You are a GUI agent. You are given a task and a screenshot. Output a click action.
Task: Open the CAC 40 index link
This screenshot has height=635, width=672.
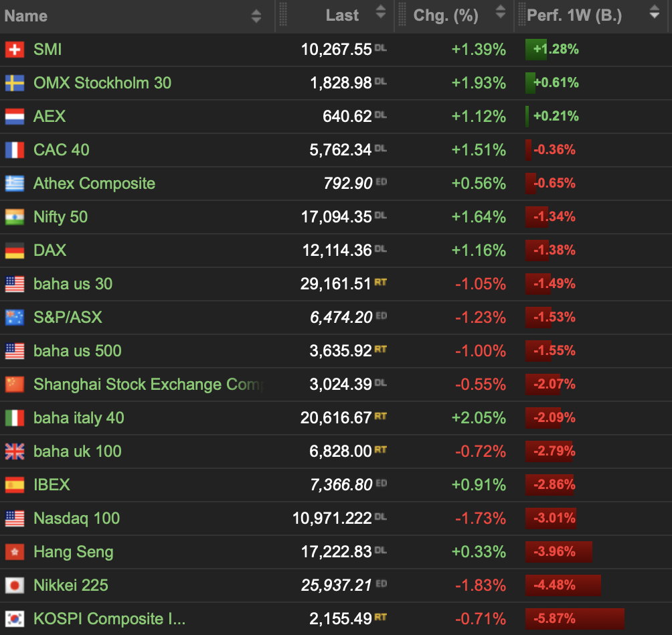click(62, 149)
